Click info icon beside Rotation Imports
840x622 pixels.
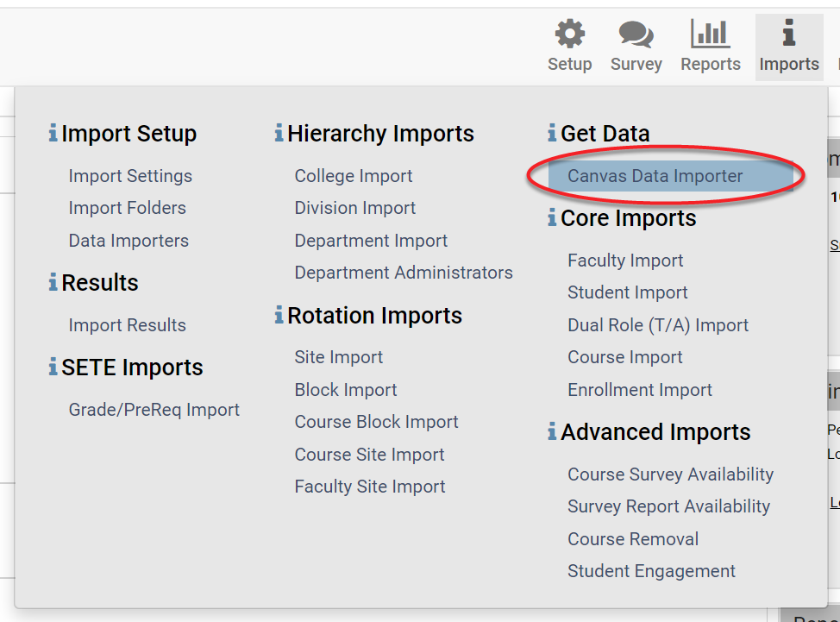279,316
